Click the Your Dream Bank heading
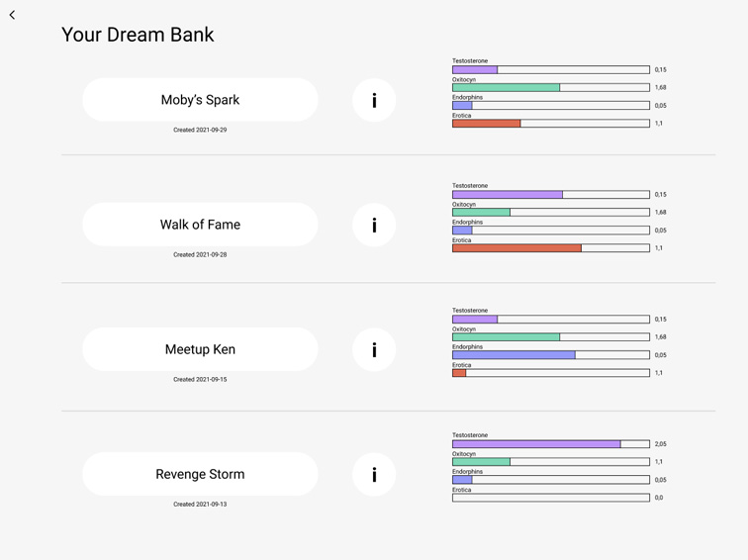The height and width of the screenshot is (560, 748). pos(138,35)
